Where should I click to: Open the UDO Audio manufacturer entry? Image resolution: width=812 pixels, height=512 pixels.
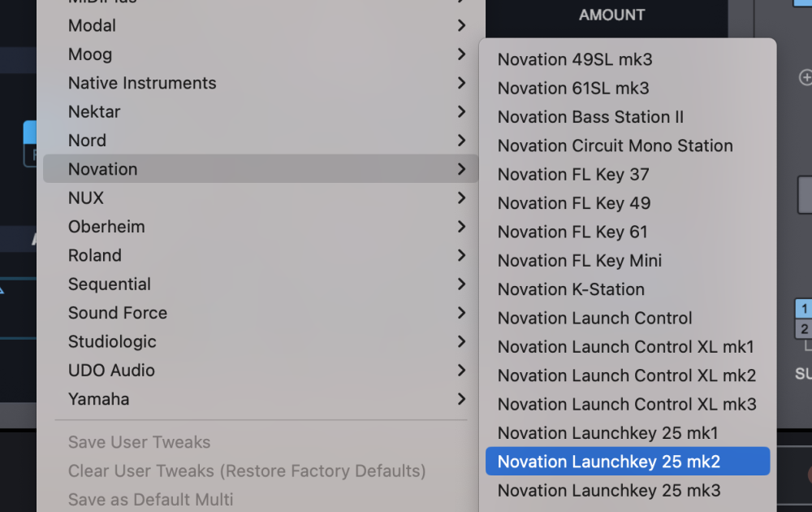click(111, 371)
